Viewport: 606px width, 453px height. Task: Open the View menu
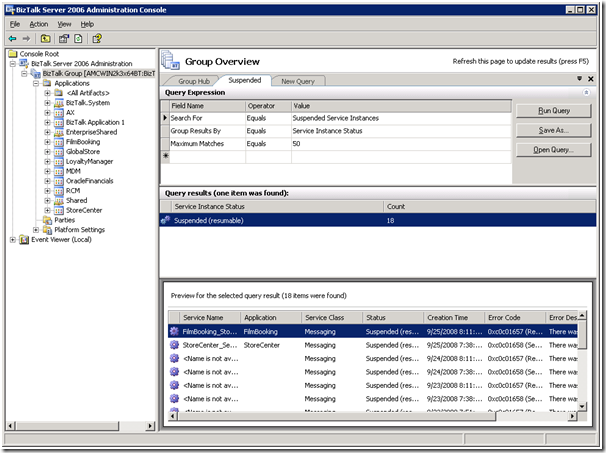point(65,24)
